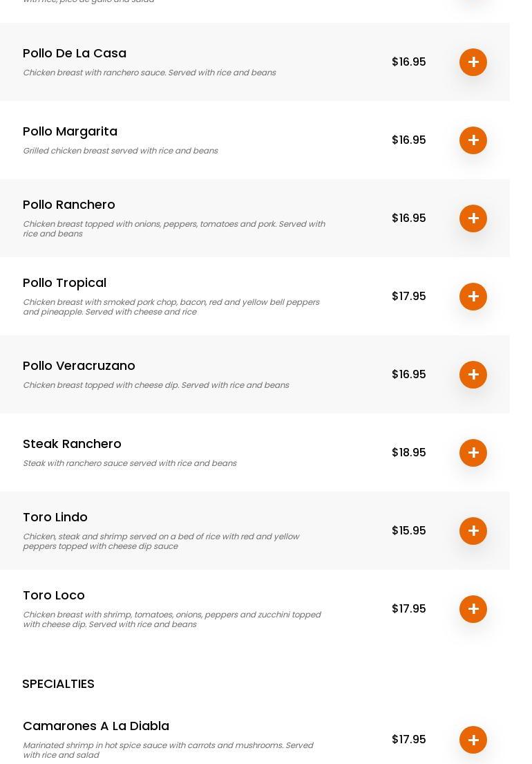Open the Pollo De La Casa item title
The image size is (532, 764).
[x=75, y=53]
